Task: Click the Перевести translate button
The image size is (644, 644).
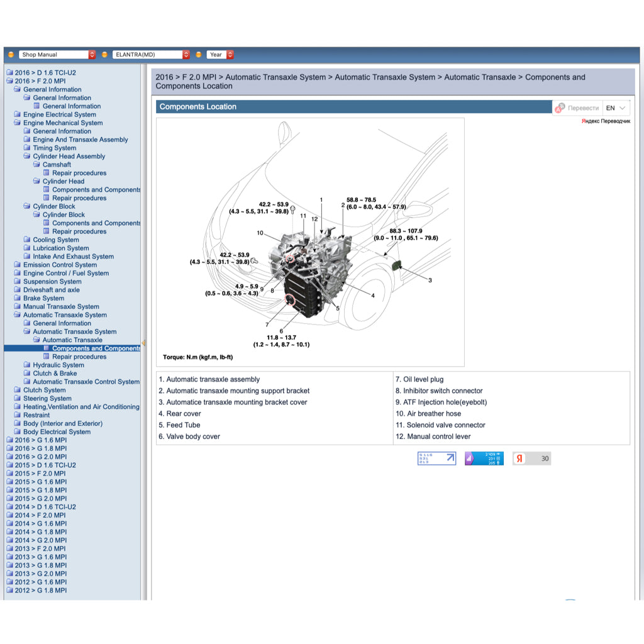Action: (x=582, y=108)
